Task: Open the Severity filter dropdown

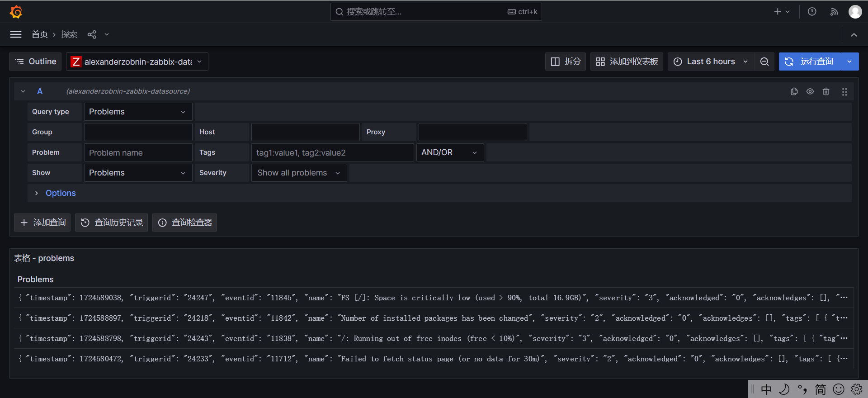Action: tap(299, 173)
